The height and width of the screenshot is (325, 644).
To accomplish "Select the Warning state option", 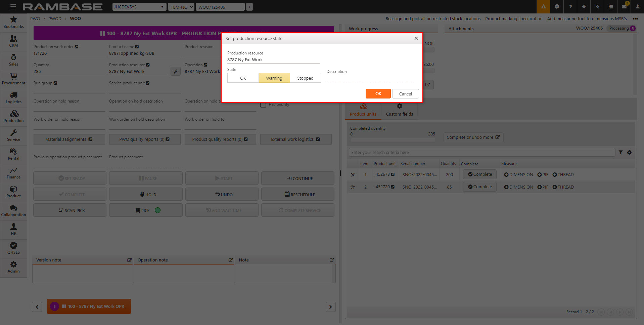I will [274, 78].
